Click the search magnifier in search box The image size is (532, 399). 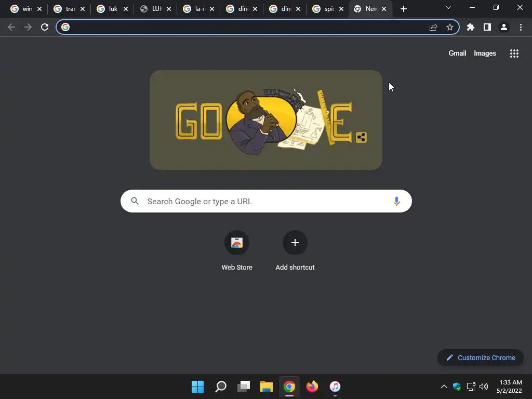[x=135, y=201]
